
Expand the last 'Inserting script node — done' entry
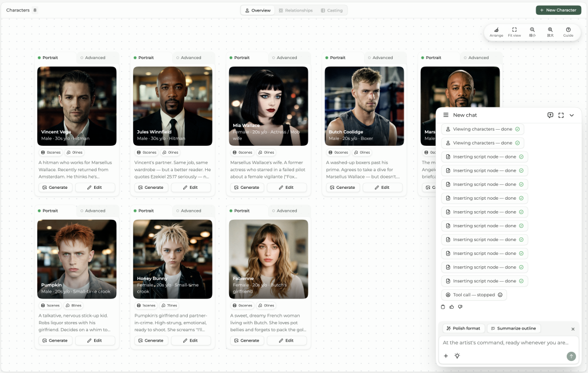click(485, 281)
